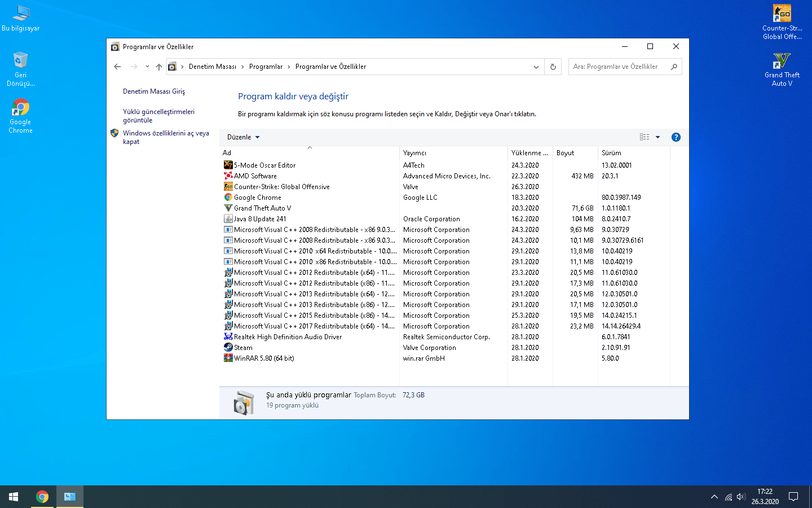
Task: Show hidden system tray icons
Action: pos(714,497)
